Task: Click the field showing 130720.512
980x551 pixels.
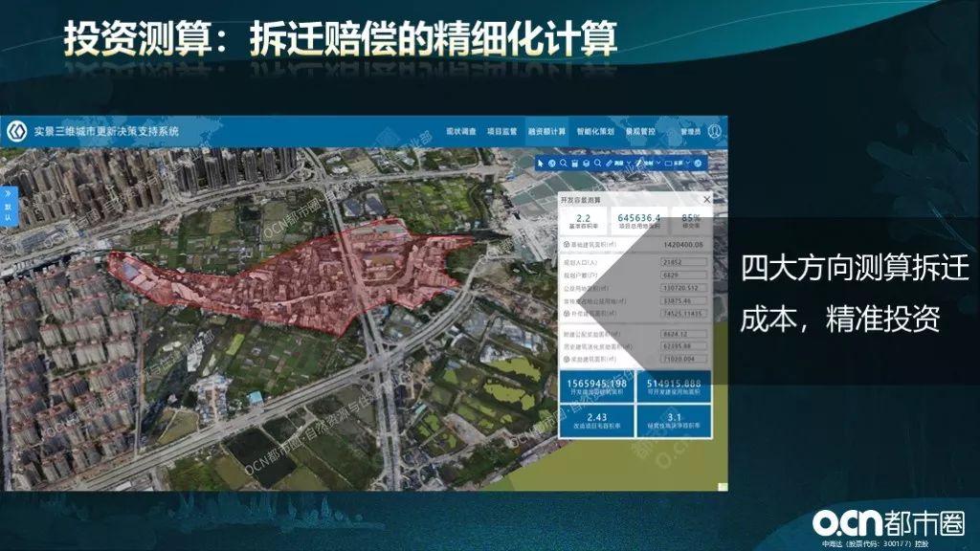Action: coord(684,288)
